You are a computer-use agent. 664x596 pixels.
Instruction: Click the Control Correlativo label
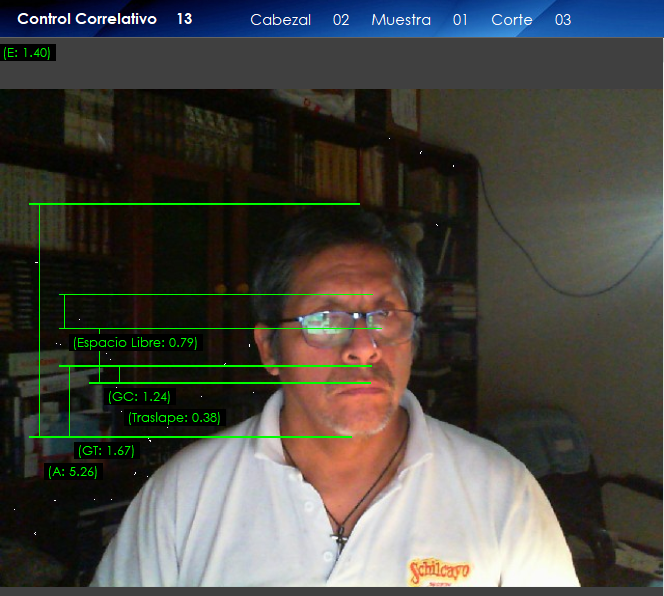(87, 19)
